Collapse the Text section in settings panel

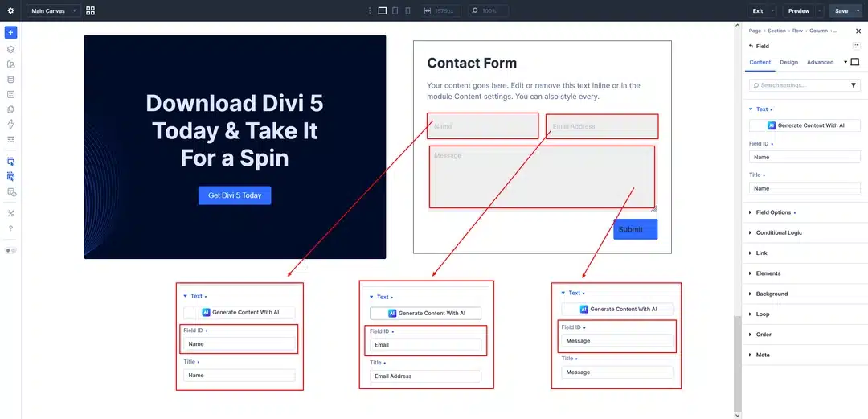(760, 109)
